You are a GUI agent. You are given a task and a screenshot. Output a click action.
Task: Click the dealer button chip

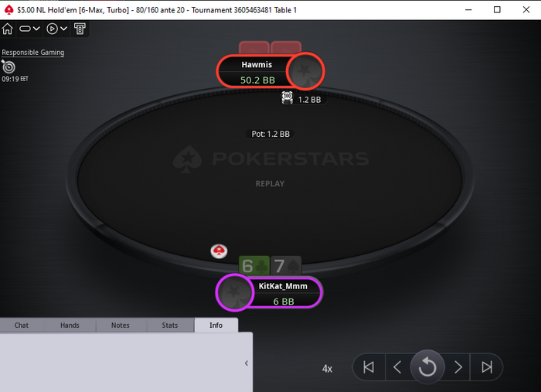219,251
